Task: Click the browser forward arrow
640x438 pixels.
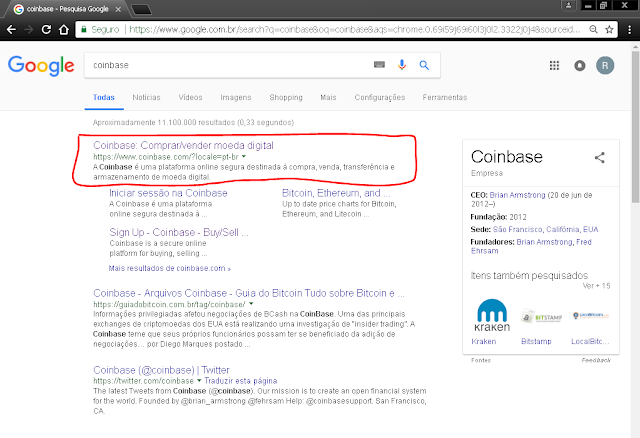Action: (x=29, y=29)
